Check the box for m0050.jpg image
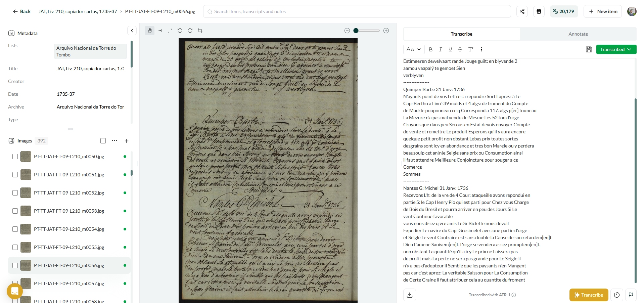The width and height of the screenshot is (644, 303). [x=15, y=157]
